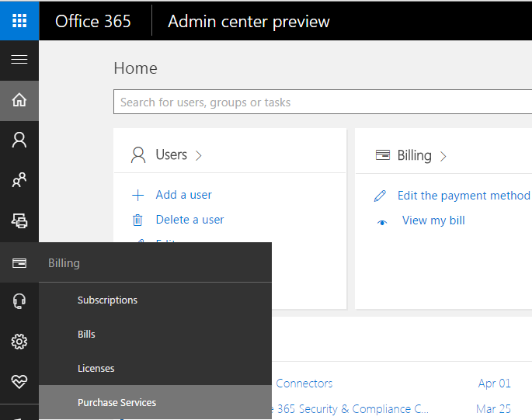Open the app launcher waffle icon

pos(19,20)
